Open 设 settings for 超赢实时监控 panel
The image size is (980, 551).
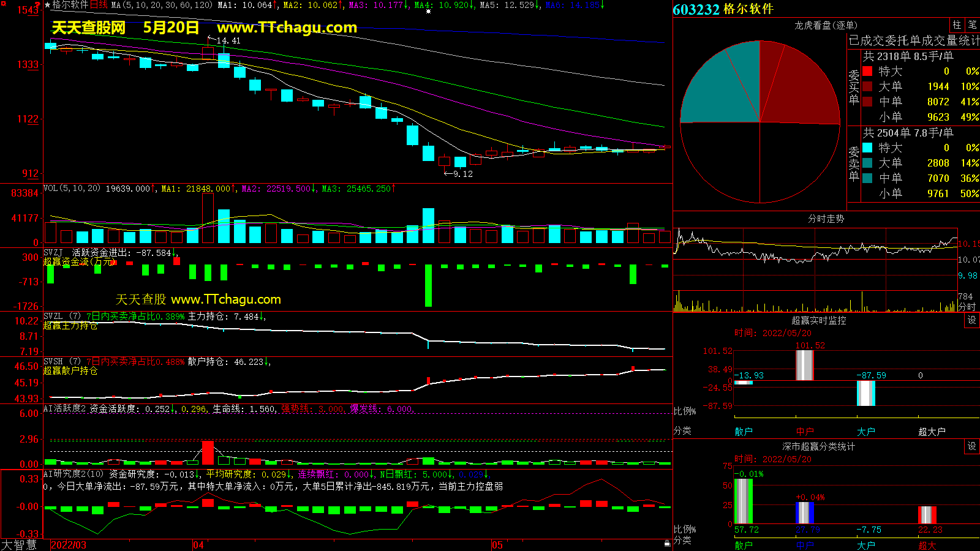coord(972,320)
